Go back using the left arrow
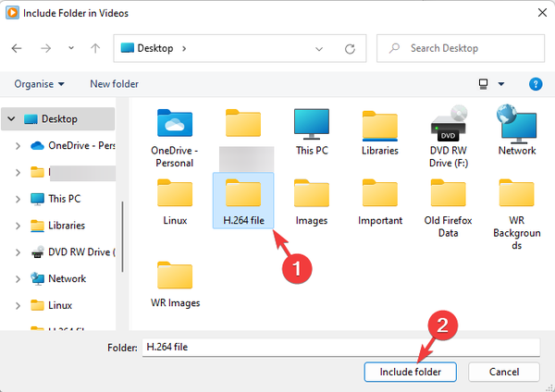Screen dimensions: 555x392 point(17,48)
